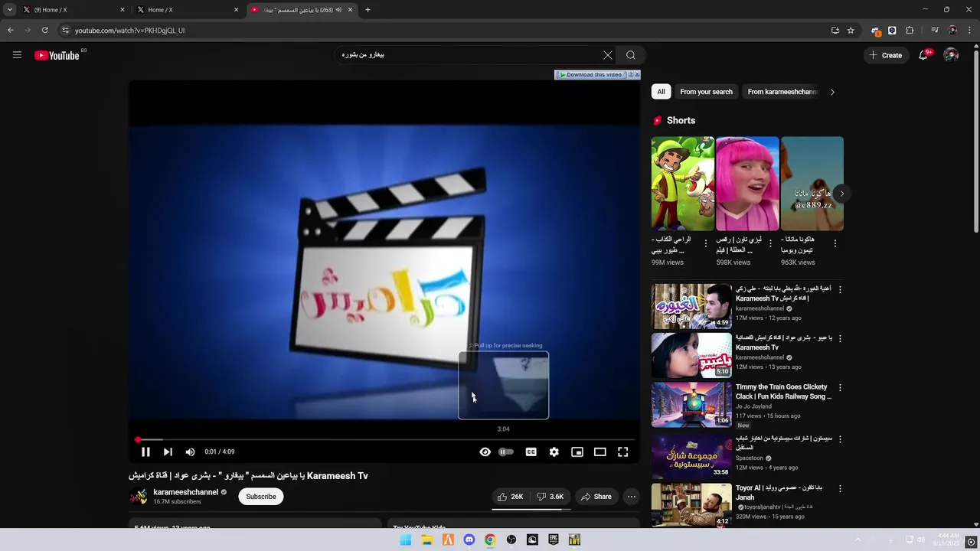Open the media control icon in toolbar

935,31
